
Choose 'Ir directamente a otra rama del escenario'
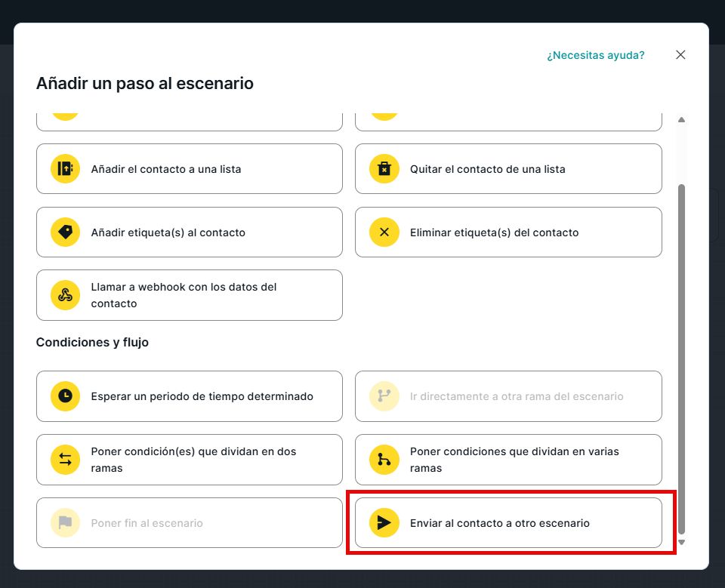pos(517,396)
